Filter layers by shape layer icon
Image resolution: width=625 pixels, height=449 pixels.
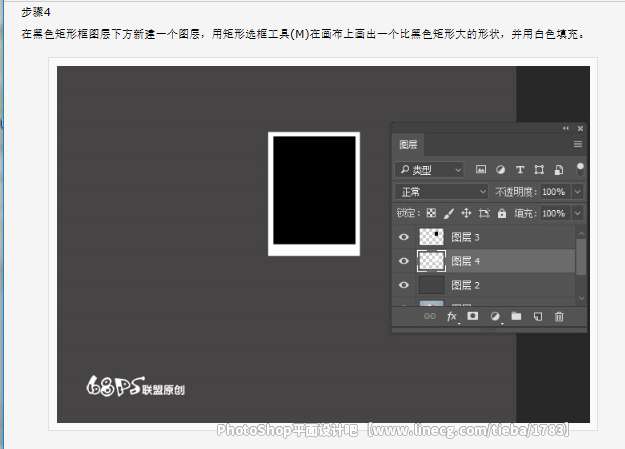pos(539,169)
